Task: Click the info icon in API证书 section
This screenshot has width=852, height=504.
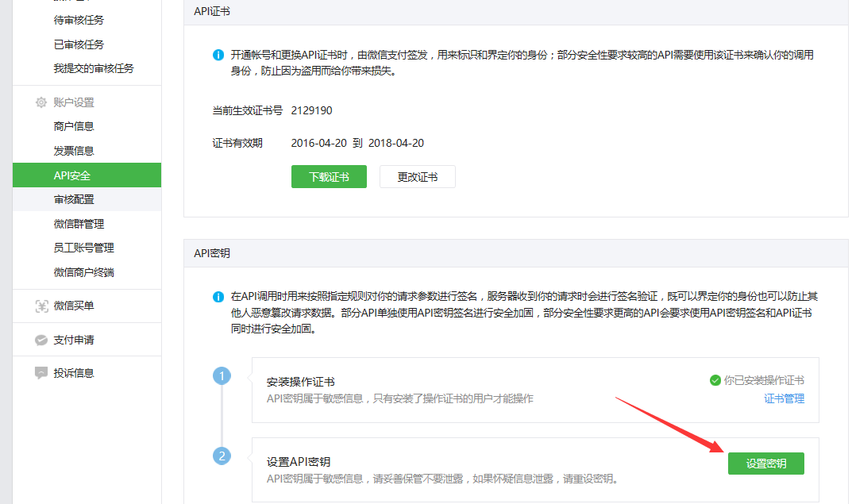Action: pos(218,56)
